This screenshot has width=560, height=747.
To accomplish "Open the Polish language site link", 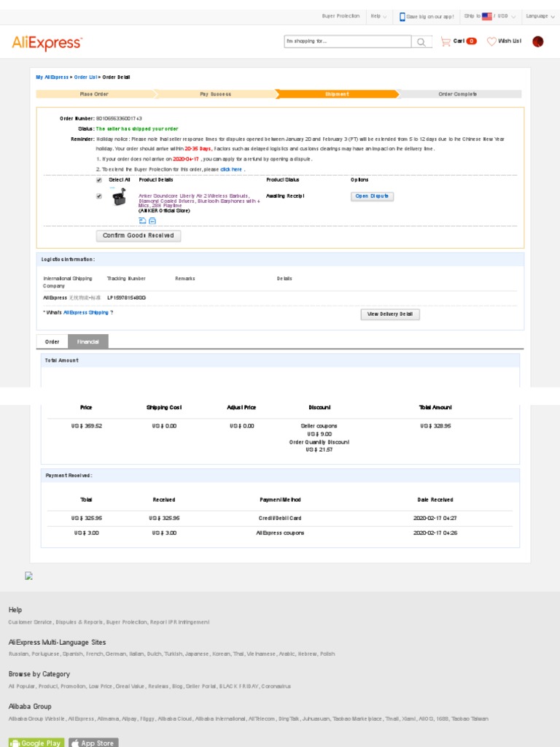I will pyautogui.click(x=327, y=654).
